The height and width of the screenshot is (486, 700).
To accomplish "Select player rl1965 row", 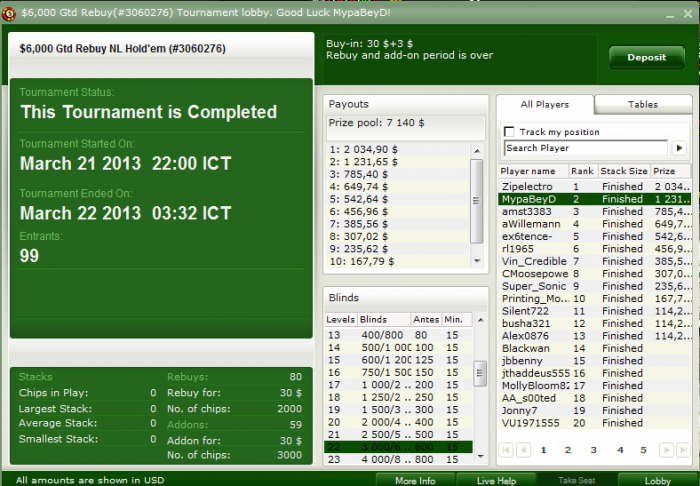I will pyautogui.click(x=594, y=249).
